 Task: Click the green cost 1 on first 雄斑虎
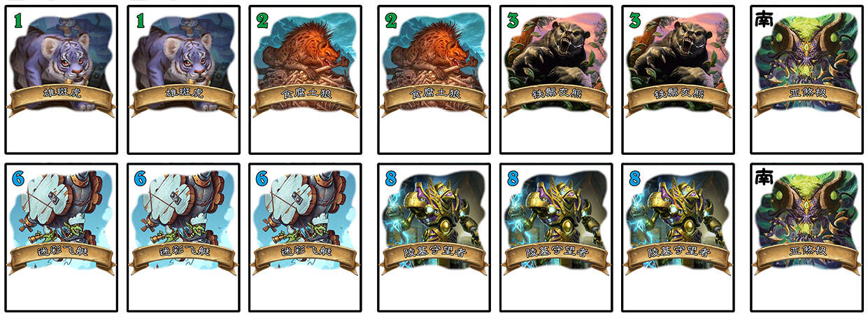pos(18,20)
